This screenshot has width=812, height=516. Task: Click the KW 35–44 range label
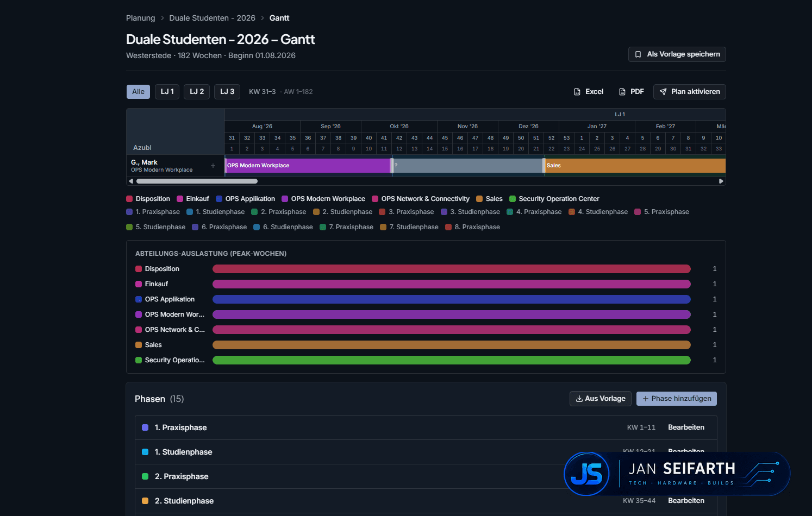[639, 501]
